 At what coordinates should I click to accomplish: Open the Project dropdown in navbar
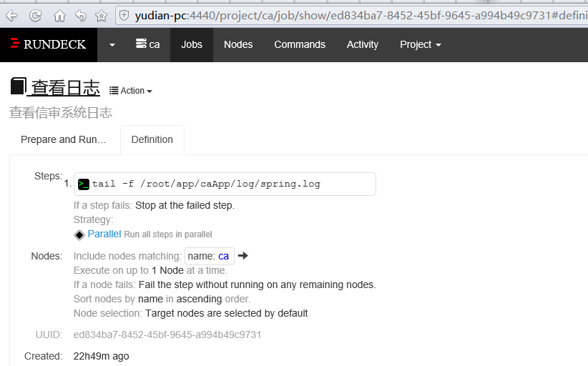click(420, 44)
